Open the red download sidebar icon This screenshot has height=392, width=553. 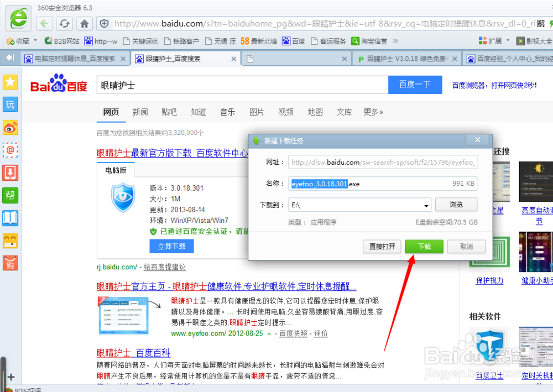coord(10,173)
